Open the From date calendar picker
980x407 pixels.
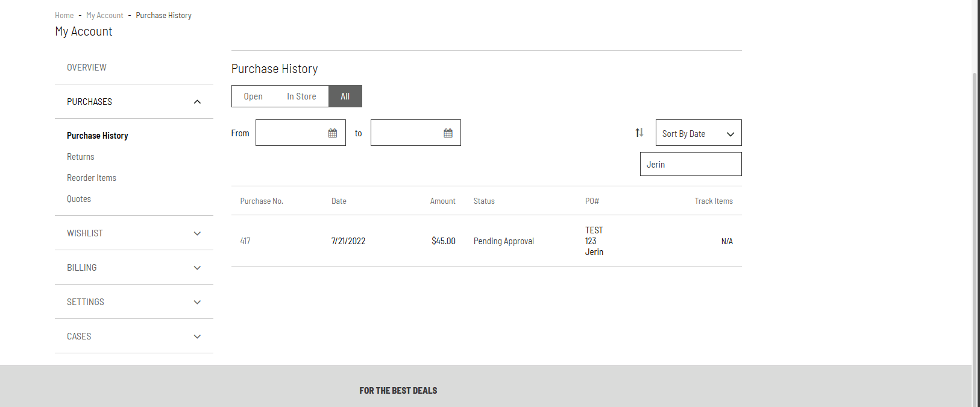[x=332, y=133]
